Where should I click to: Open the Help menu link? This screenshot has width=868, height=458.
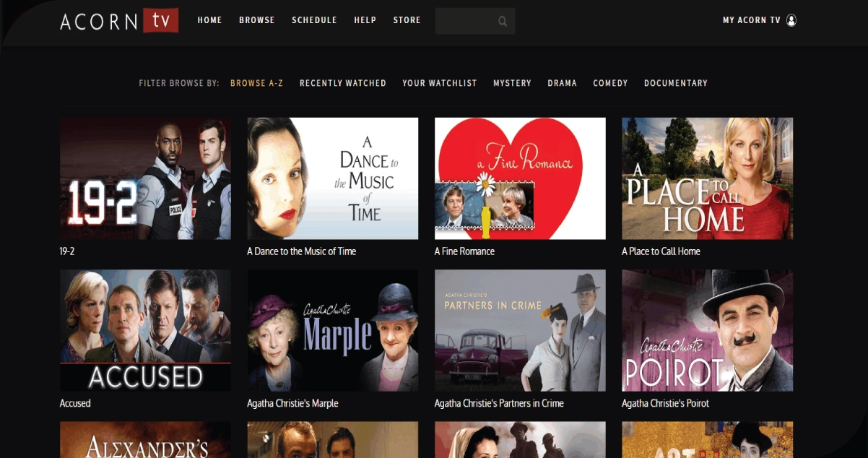365,20
